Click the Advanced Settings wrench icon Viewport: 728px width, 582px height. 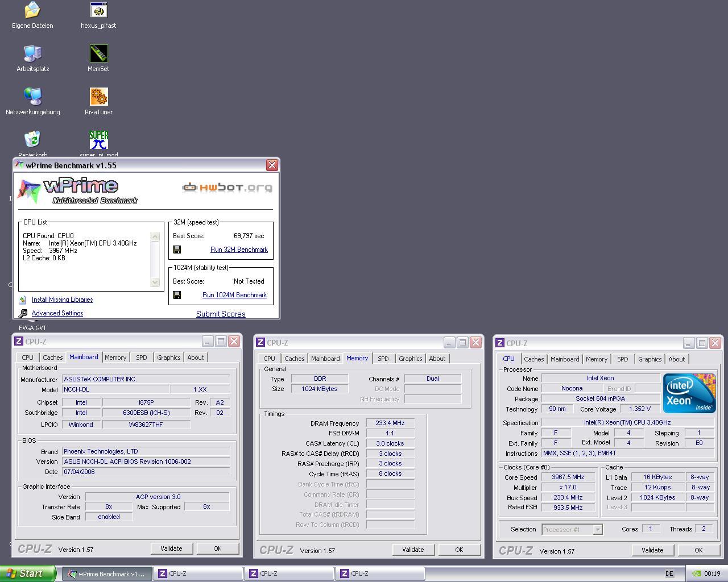[x=23, y=313]
